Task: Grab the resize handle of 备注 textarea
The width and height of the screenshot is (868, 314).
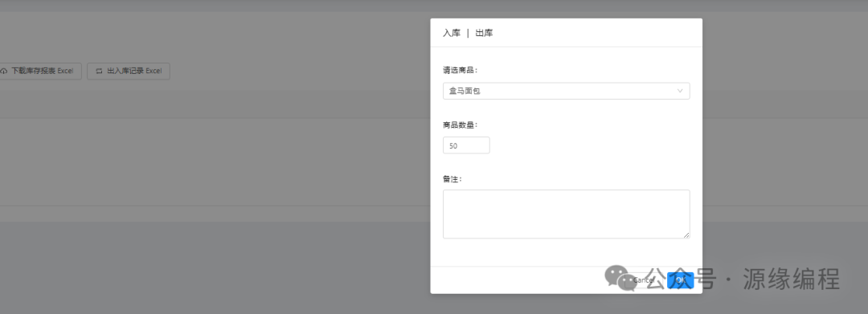Action: click(686, 235)
